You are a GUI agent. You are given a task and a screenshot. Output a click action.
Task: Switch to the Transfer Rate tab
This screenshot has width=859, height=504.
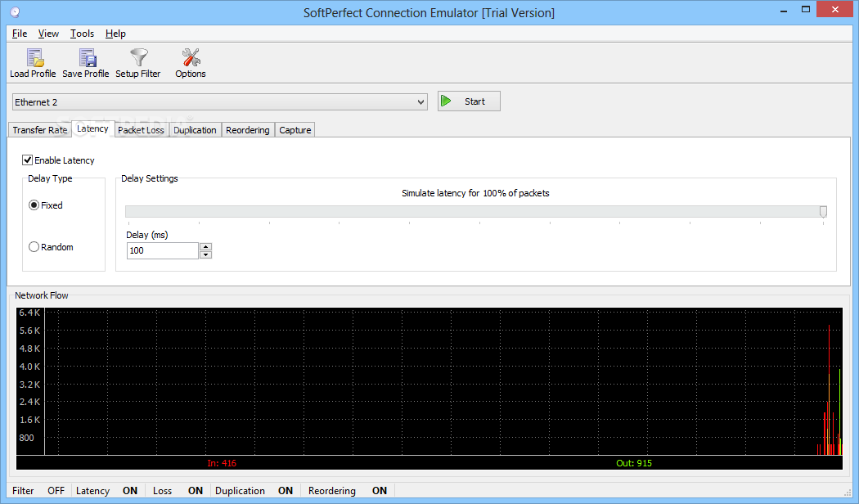[40, 130]
